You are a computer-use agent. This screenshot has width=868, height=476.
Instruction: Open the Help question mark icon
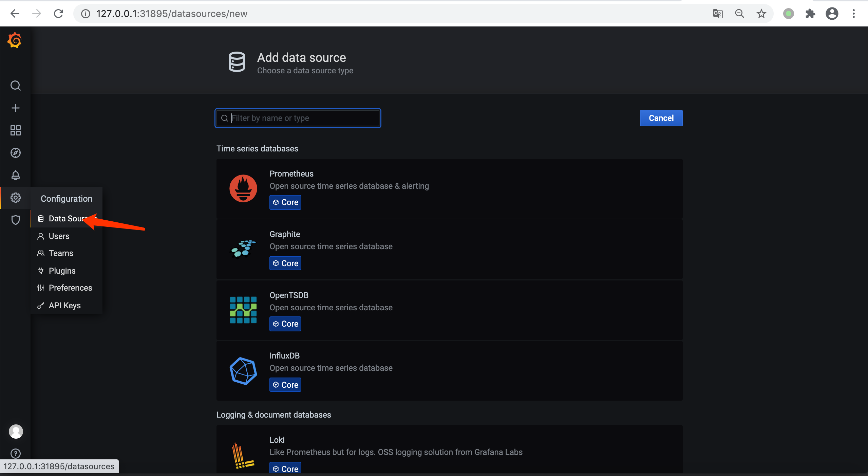16,454
